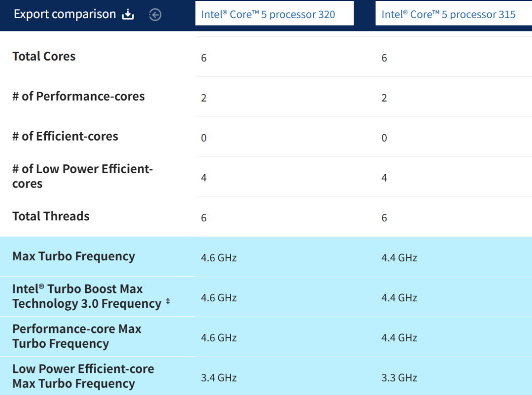Image resolution: width=532 pixels, height=395 pixels.
Task: Click the circled back arrow icon
Action: point(155,15)
